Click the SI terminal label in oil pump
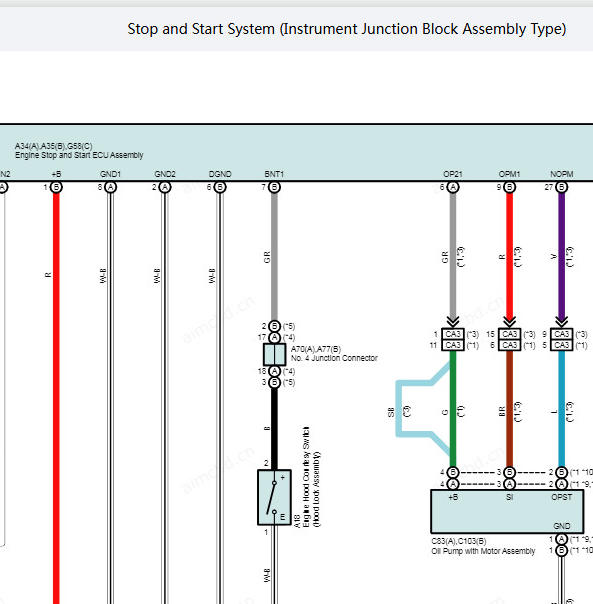 point(509,497)
